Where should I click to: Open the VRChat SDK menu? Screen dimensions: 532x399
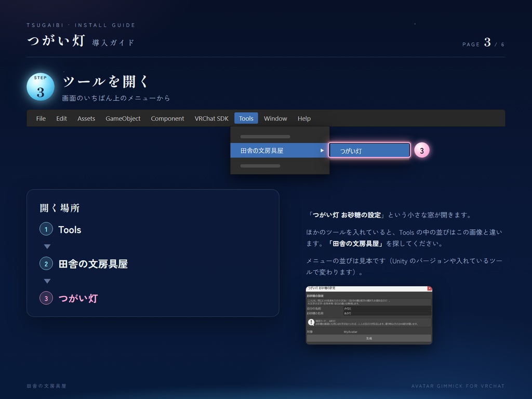211,118
